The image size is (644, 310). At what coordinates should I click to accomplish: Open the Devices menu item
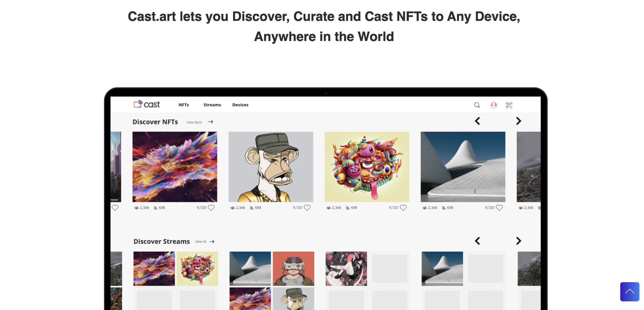click(x=240, y=105)
